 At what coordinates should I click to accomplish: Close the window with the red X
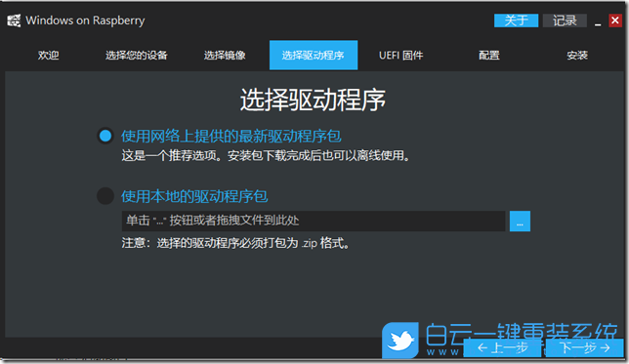tap(615, 20)
